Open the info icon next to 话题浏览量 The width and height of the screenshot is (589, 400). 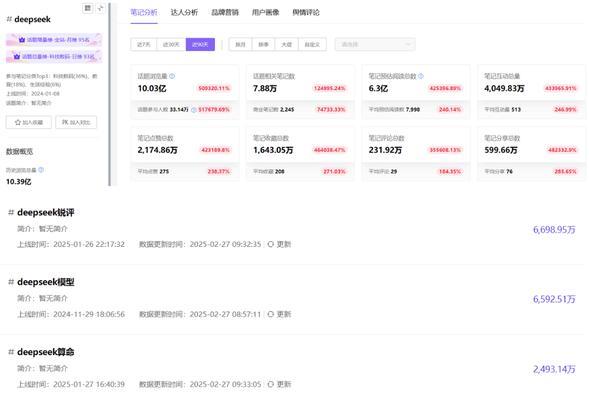(172, 76)
